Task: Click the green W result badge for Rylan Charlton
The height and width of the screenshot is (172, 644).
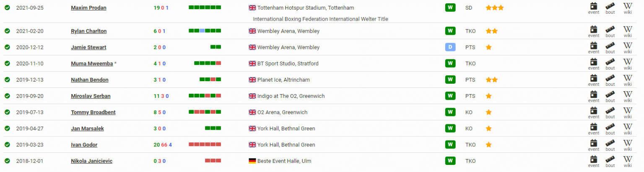Action: (x=450, y=31)
